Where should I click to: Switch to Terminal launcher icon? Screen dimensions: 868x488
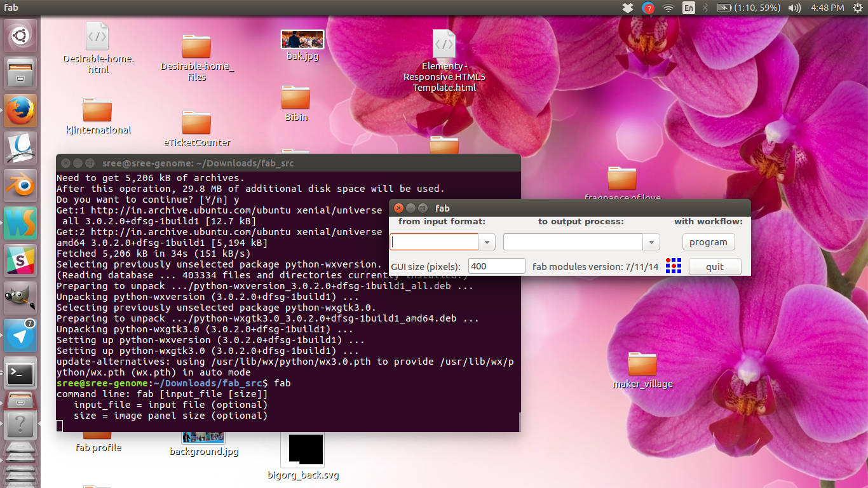click(20, 374)
